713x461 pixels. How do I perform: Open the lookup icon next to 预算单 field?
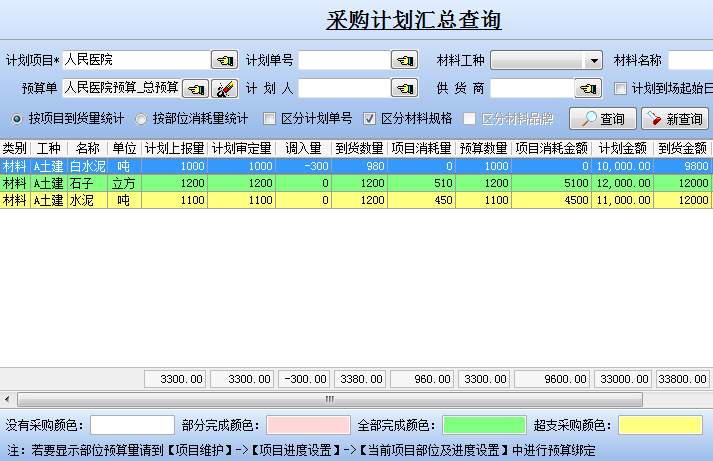(196, 89)
